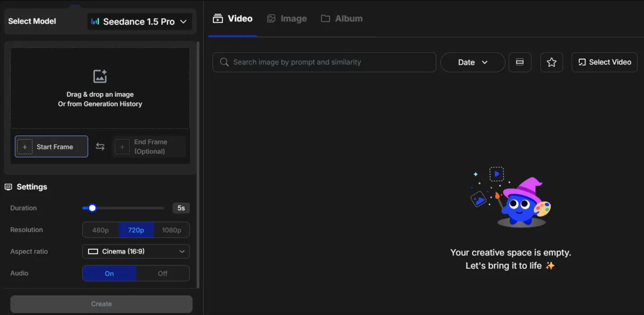The image size is (644, 315).
Task: Toggle the layout view icon
Action: tap(520, 62)
